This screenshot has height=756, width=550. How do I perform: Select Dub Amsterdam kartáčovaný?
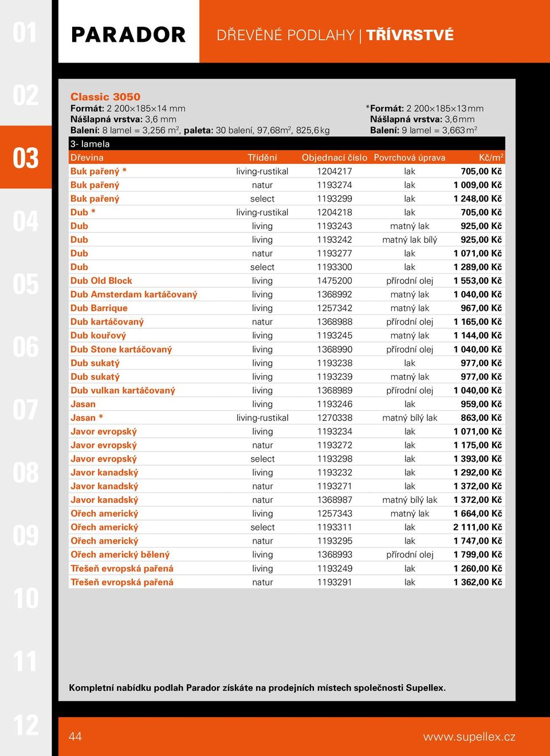point(134,294)
